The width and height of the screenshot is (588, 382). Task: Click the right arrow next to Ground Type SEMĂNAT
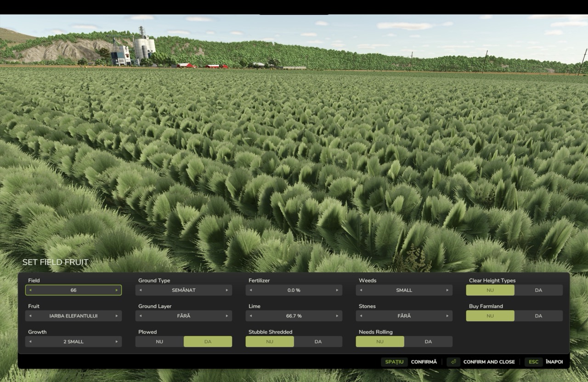click(227, 290)
